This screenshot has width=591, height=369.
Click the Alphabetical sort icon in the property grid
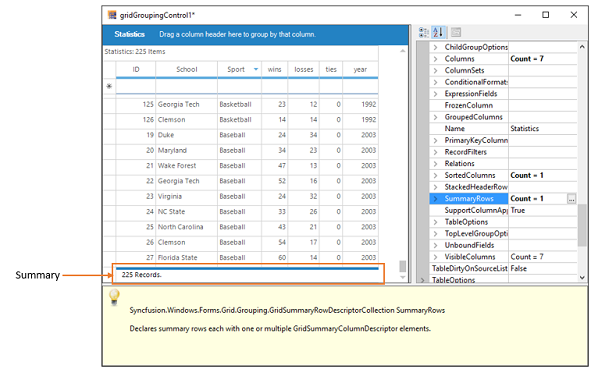(438, 32)
